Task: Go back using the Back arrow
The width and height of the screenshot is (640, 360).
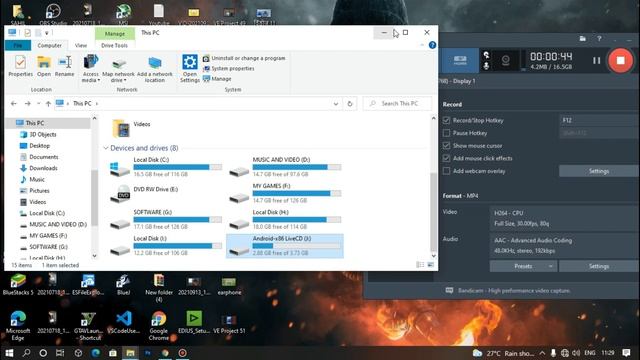Action: point(14,104)
